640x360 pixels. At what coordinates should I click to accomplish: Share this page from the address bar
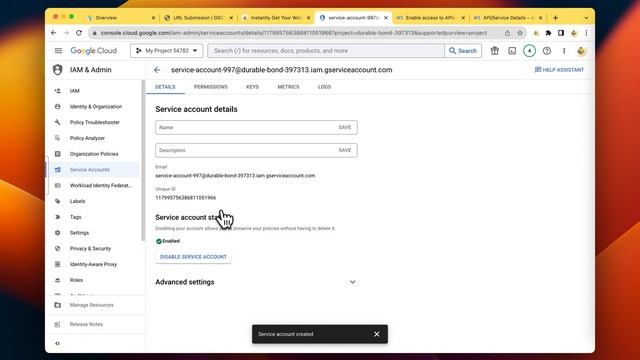[x=507, y=33]
